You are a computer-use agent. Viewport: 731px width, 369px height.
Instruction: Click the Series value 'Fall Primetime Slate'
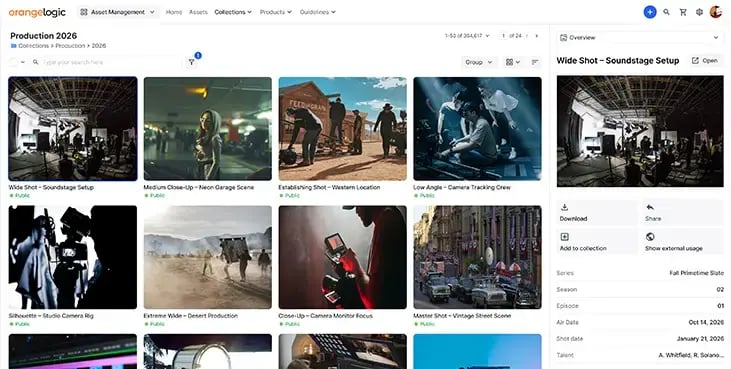click(x=697, y=273)
